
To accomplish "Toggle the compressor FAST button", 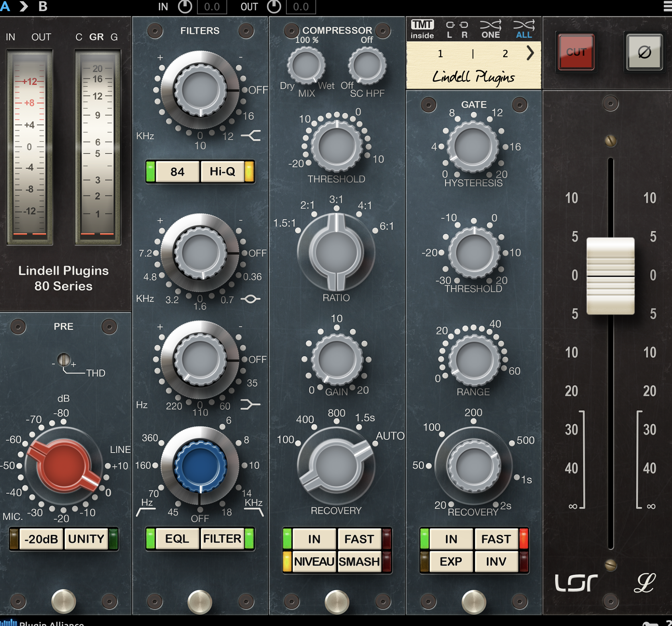I will [359, 539].
